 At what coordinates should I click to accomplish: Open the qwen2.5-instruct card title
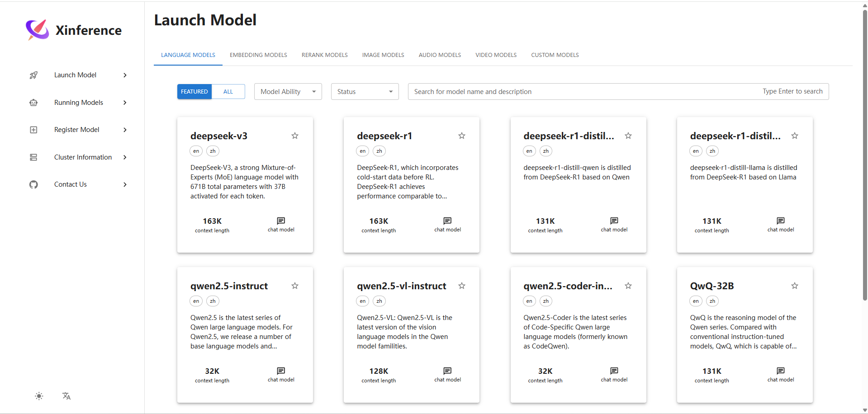pyautogui.click(x=229, y=286)
